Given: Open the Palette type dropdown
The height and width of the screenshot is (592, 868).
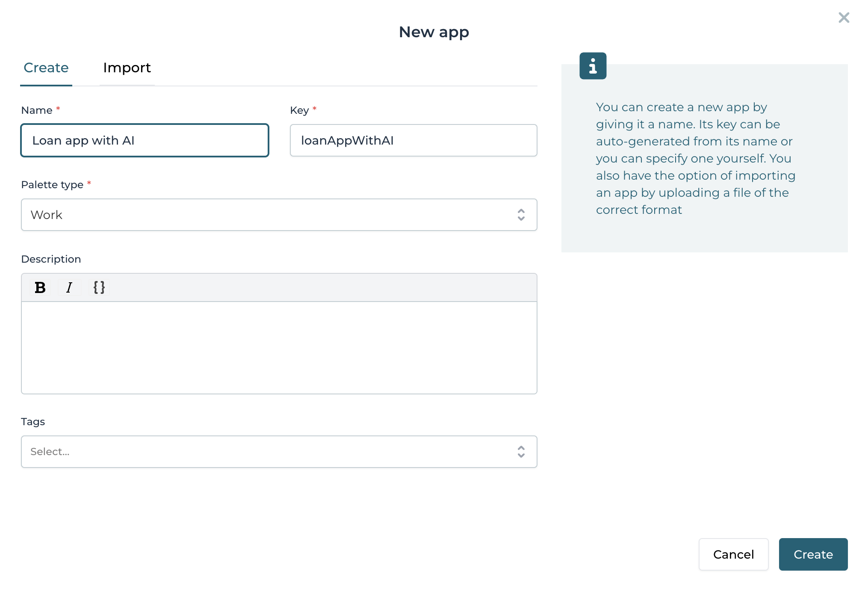Looking at the screenshot, I should [279, 215].
